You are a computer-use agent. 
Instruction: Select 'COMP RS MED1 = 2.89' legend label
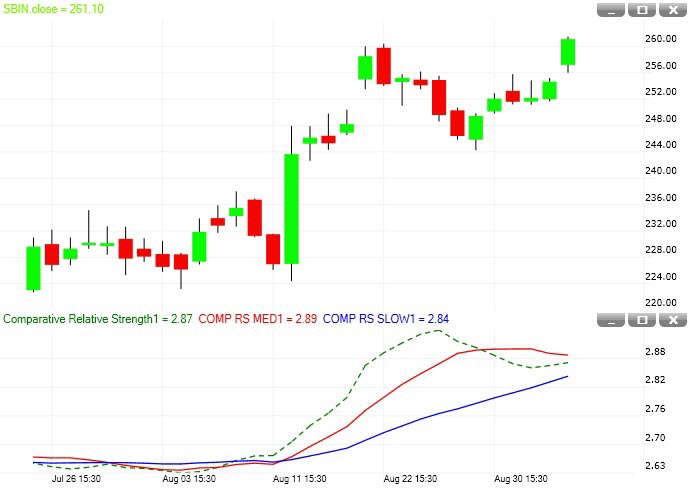(258, 319)
